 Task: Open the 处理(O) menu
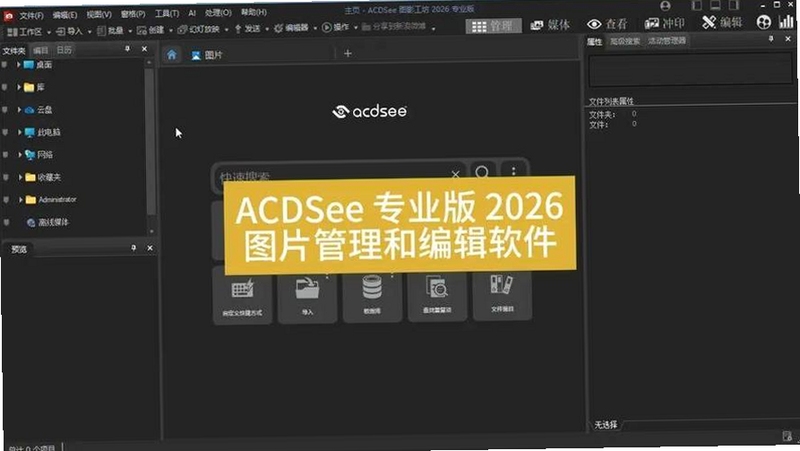point(218,12)
